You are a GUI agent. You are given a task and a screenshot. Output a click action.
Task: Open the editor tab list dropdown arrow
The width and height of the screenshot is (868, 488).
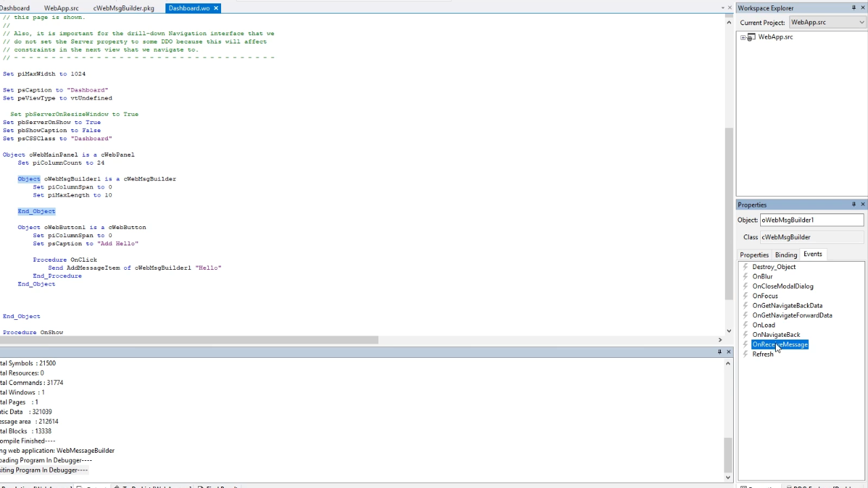[x=722, y=8]
